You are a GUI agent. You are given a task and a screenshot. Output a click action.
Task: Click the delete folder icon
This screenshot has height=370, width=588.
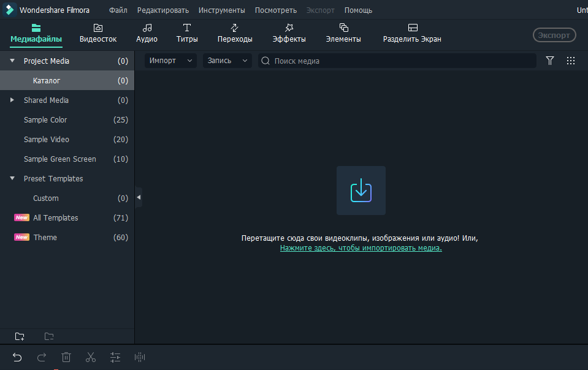point(49,336)
